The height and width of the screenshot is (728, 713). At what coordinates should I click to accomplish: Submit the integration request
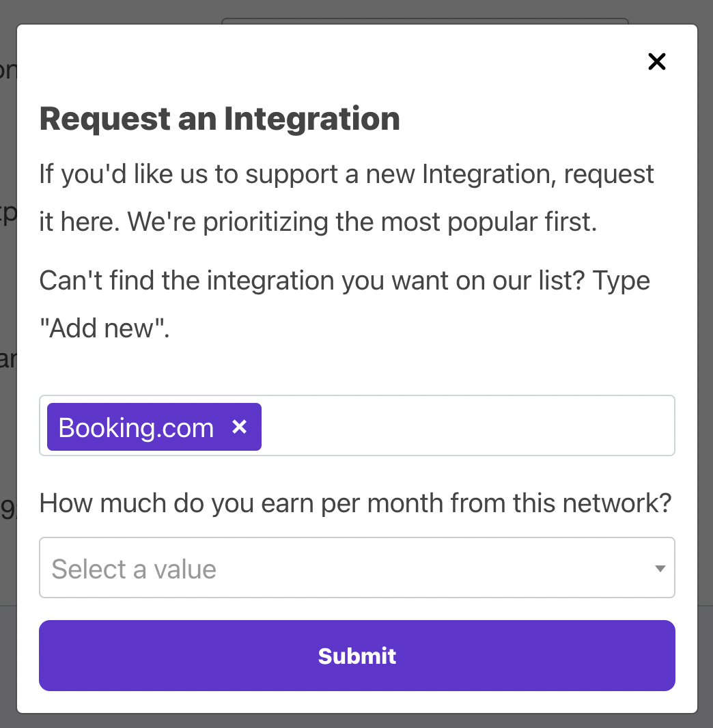(x=357, y=656)
